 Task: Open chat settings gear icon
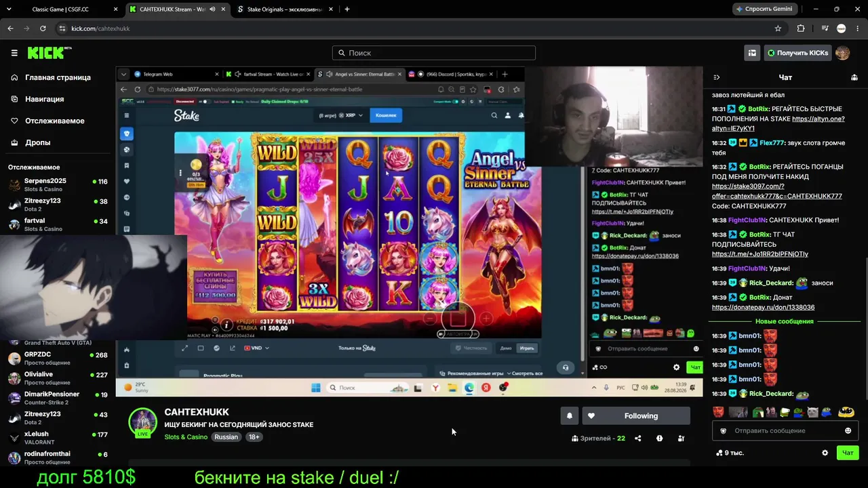tap(825, 453)
